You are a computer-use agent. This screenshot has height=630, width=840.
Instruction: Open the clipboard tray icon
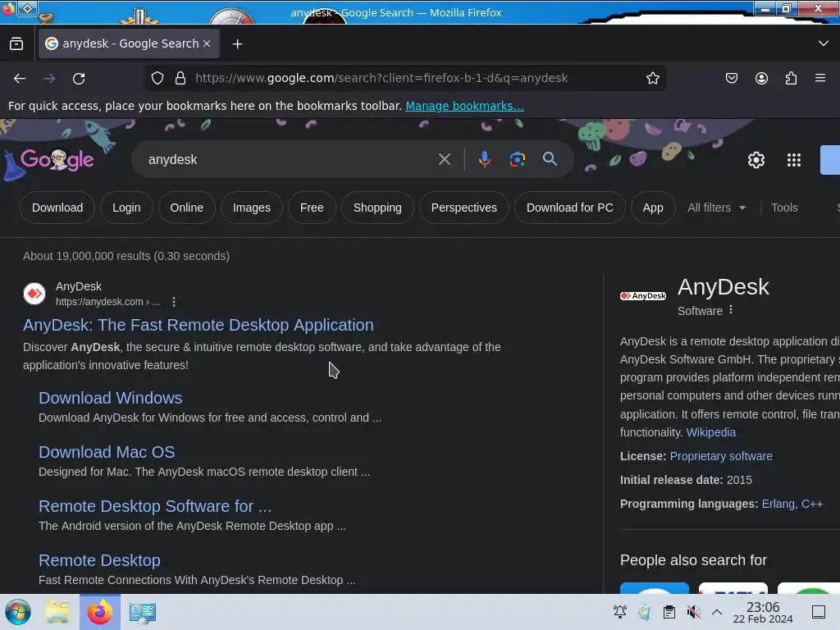(x=669, y=612)
